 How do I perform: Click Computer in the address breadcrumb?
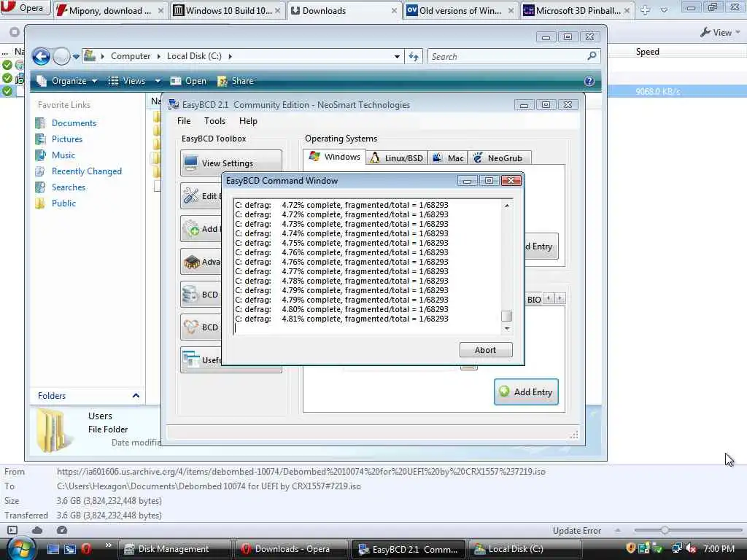[x=131, y=56]
